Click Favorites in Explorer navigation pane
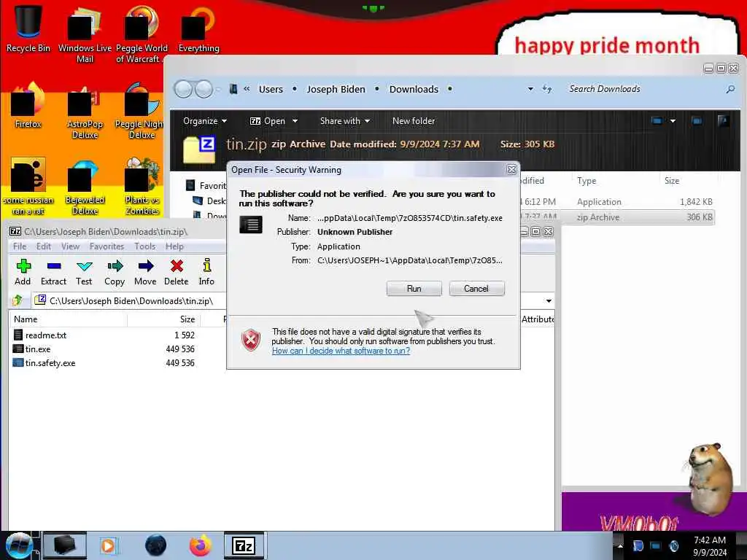The width and height of the screenshot is (747, 560). tap(205, 186)
